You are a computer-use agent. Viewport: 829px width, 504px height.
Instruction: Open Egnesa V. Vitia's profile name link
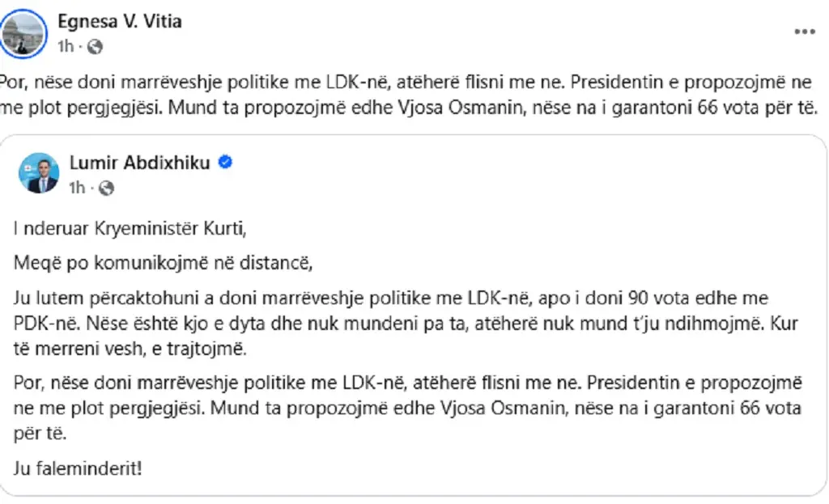pyautogui.click(x=119, y=22)
